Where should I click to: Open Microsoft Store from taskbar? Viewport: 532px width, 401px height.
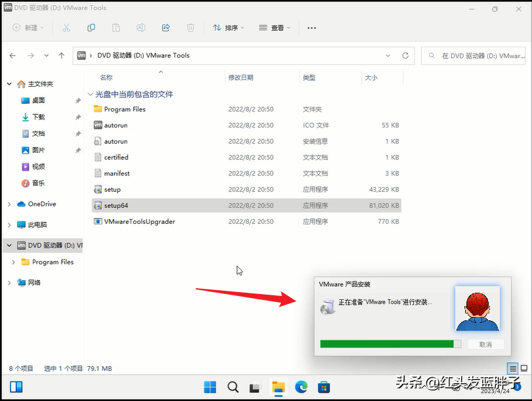[x=324, y=387]
